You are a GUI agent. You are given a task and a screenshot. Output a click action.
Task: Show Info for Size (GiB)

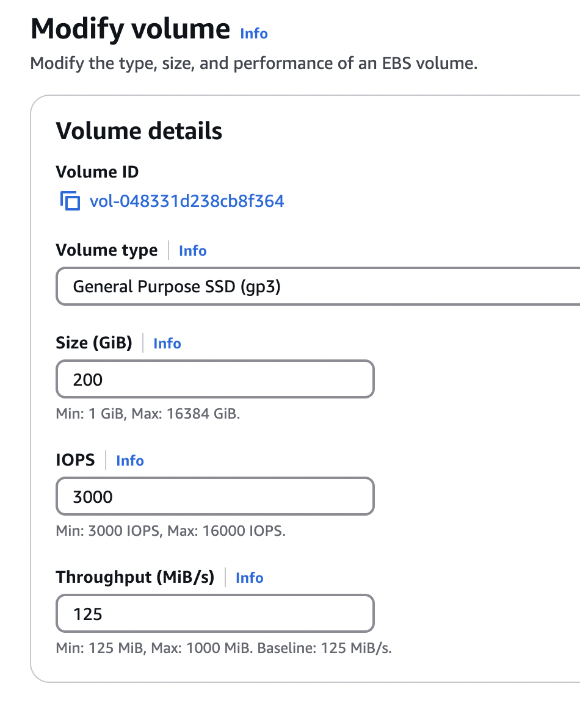click(x=167, y=344)
